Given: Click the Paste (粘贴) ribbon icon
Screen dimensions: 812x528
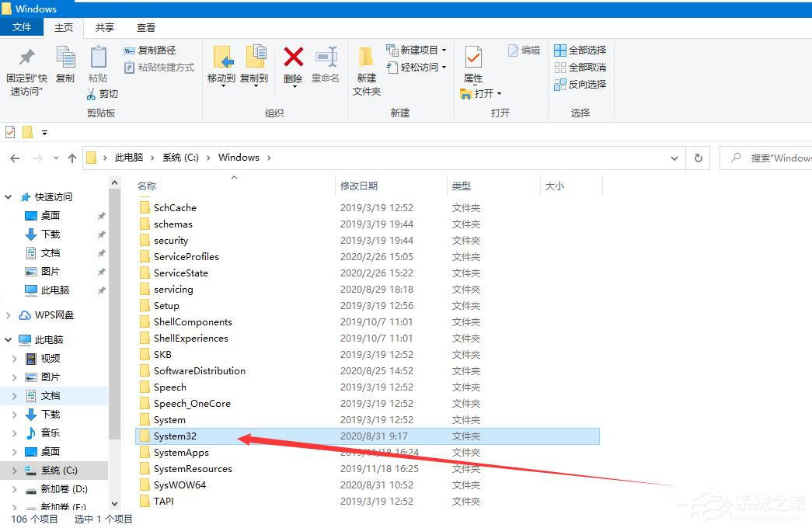Looking at the screenshot, I should click(98, 64).
